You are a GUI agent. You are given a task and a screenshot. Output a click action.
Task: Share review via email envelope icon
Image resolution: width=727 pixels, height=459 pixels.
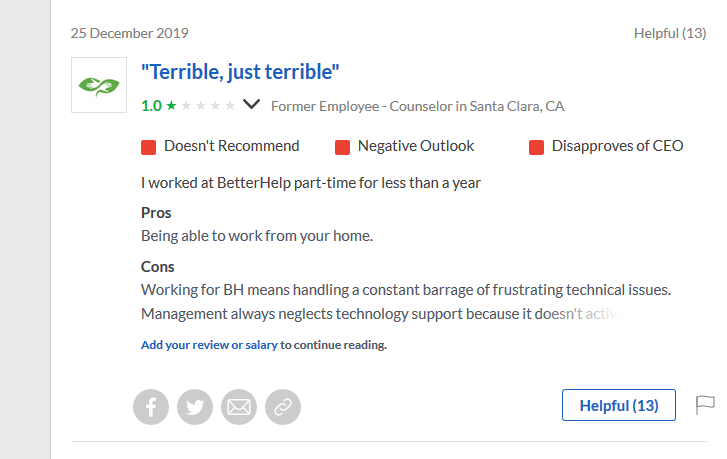pyautogui.click(x=239, y=406)
